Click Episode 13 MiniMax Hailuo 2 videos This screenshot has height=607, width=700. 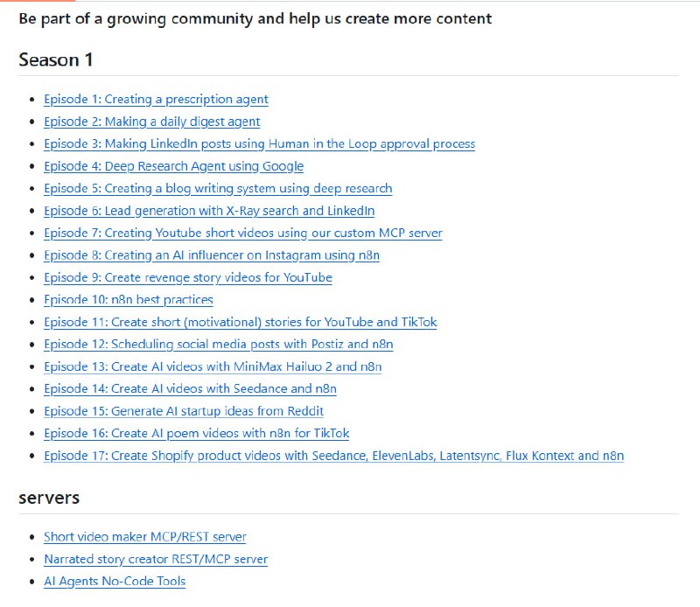tap(212, 366)
